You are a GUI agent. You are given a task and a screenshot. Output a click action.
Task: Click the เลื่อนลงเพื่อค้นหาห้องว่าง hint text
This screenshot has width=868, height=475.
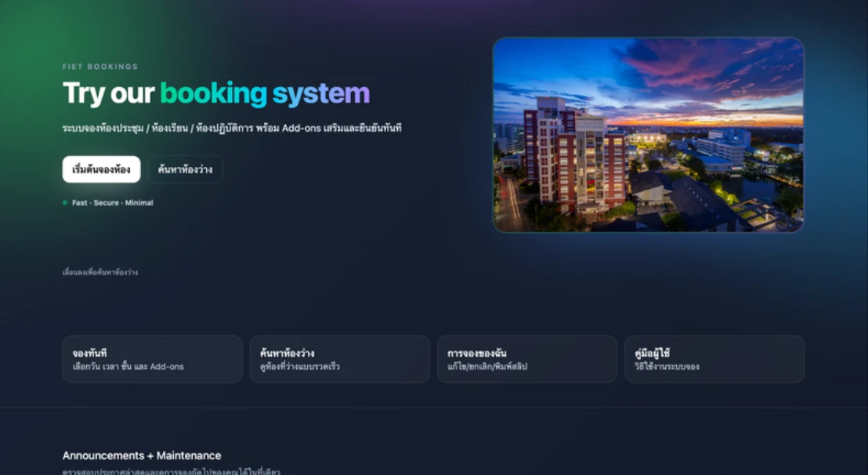[100, 272]
